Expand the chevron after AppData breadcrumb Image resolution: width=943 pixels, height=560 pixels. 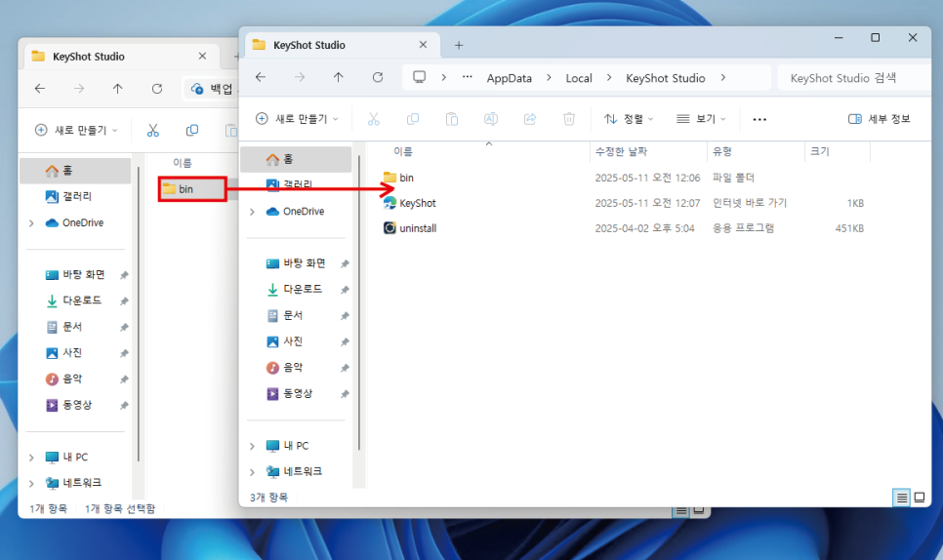549,77
